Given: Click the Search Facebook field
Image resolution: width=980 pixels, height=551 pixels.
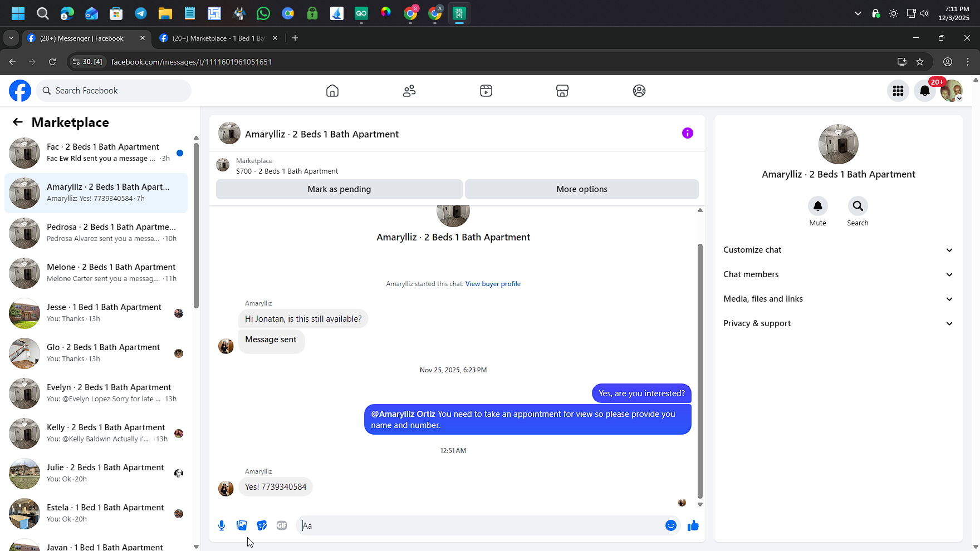Looking at the screenshot, I should (x=114, y=91).
